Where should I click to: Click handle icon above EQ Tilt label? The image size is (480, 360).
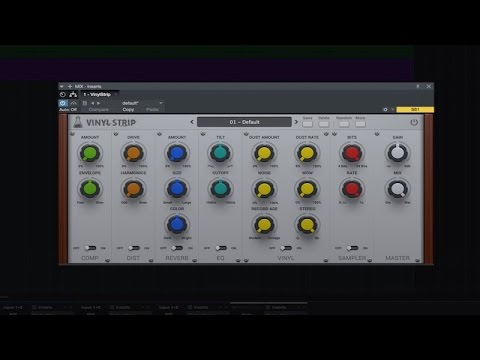[x=203, y=134]
